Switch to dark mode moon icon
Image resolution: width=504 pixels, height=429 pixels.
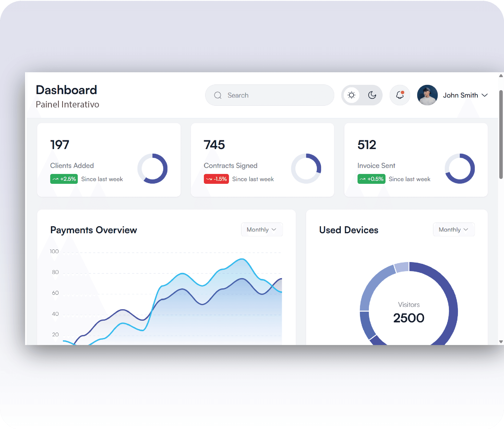[x=372, y=95]
